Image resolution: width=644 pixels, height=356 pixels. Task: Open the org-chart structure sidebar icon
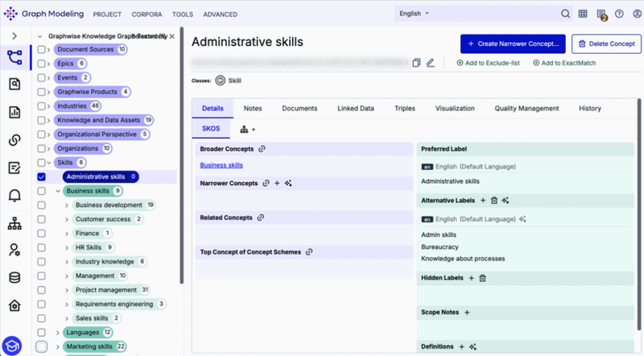pos(14,223)
